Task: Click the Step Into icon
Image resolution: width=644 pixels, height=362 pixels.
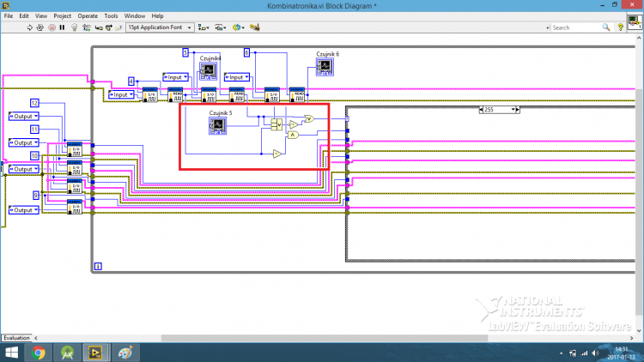Action: click(99, 27)
